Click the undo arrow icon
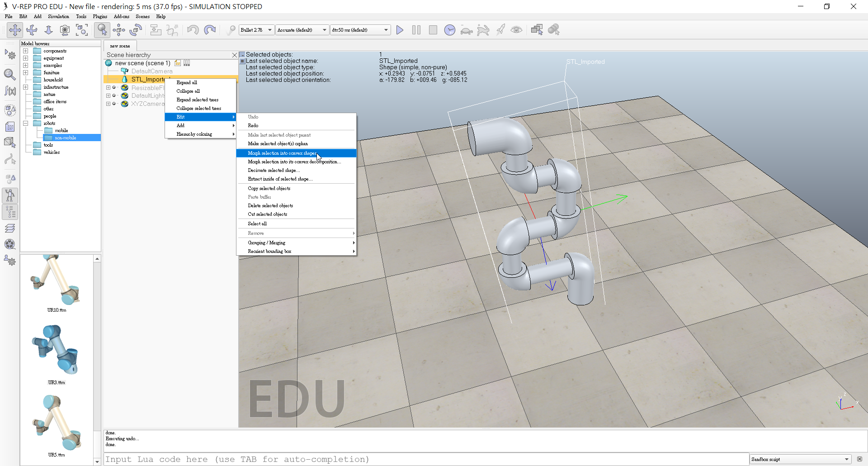The image size is (868, 466). tap(193, 30)
